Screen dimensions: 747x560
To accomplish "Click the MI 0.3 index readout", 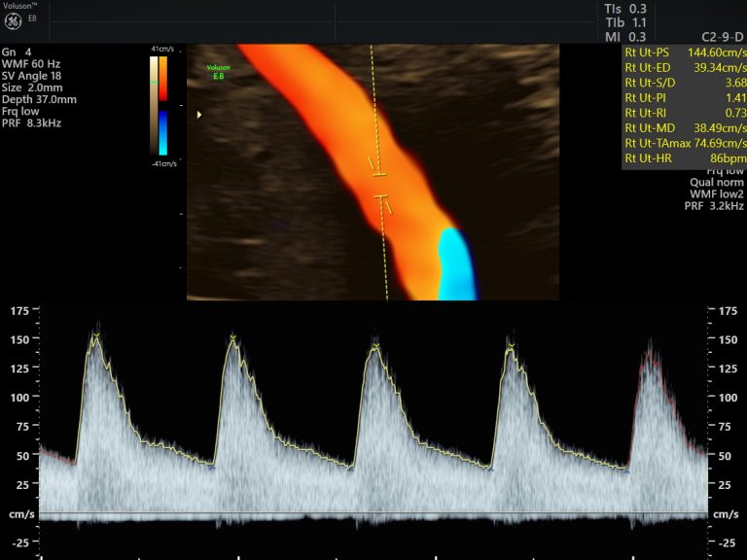I will point(624,36).
